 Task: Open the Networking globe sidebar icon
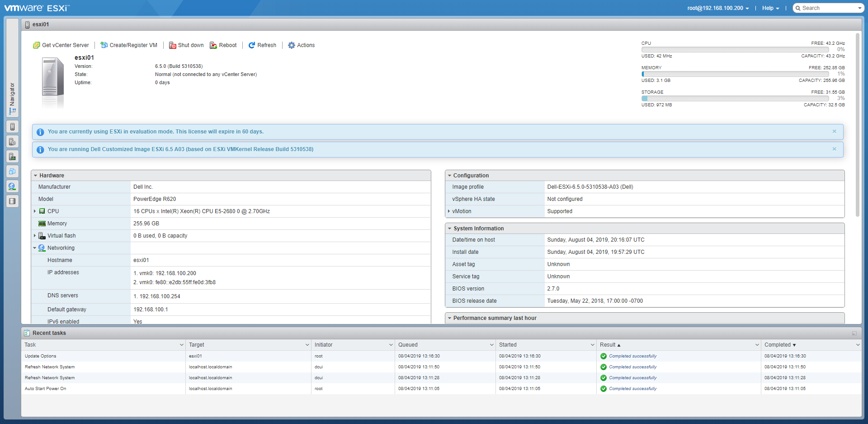pos(12,186)
